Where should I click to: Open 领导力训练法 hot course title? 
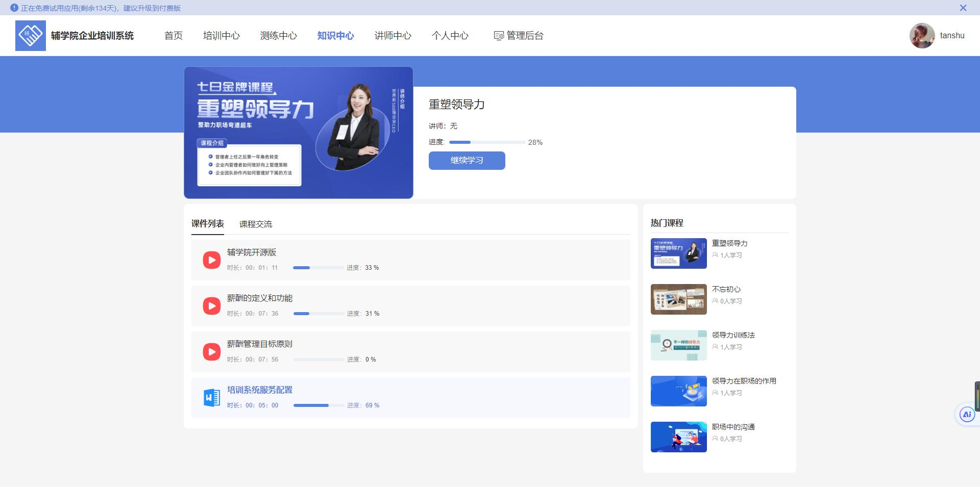pyautogui.click(x=733, y=335)
